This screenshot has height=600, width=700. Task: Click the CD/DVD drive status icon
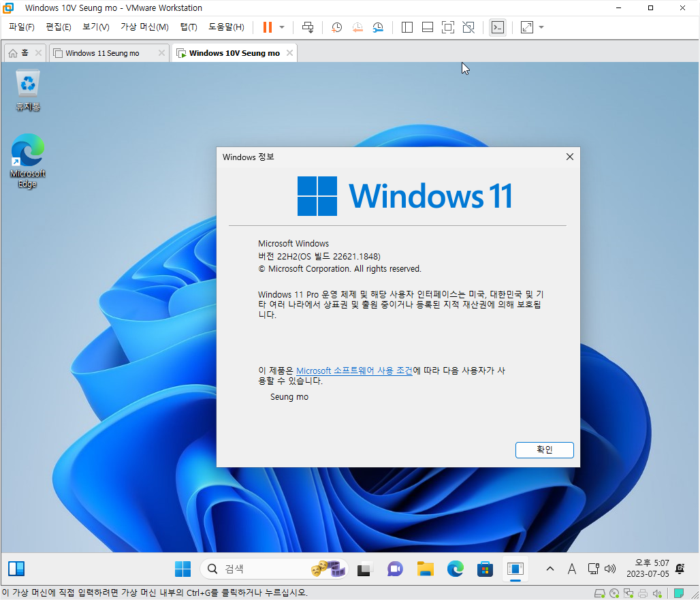click(614, 593)
